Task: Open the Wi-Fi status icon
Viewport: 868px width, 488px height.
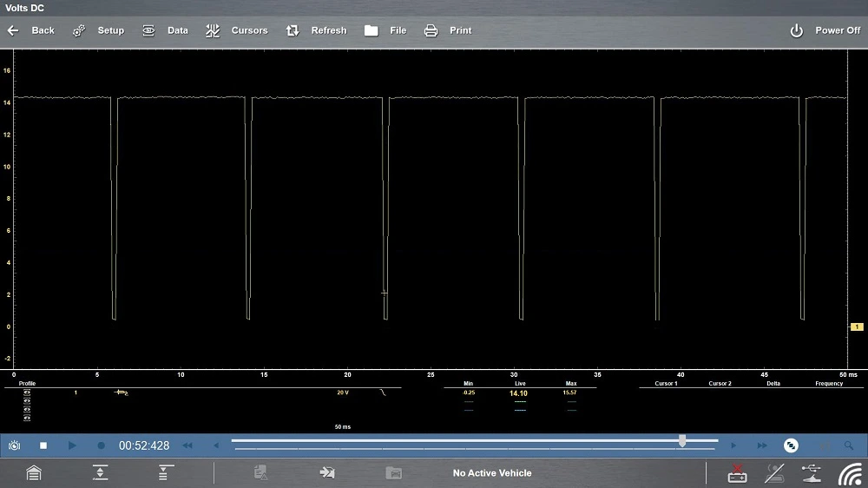Action: tap(849, 473)
